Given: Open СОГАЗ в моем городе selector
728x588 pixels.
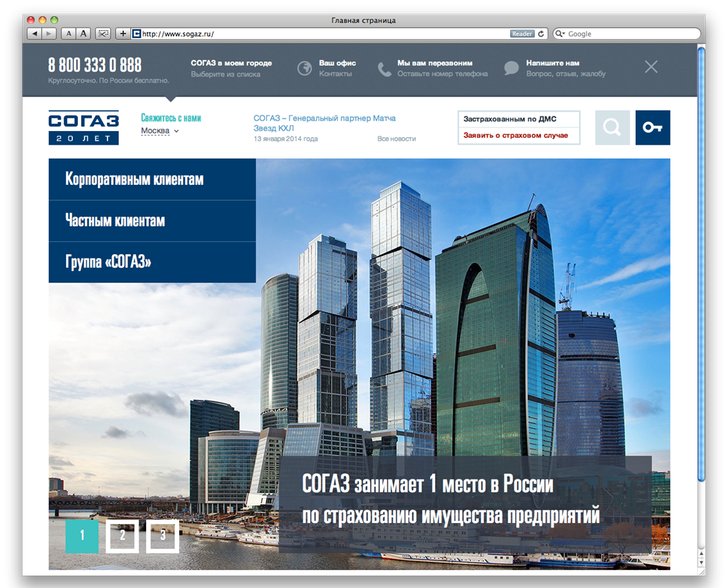Looking at the screenshot, I should pos(231,68).
